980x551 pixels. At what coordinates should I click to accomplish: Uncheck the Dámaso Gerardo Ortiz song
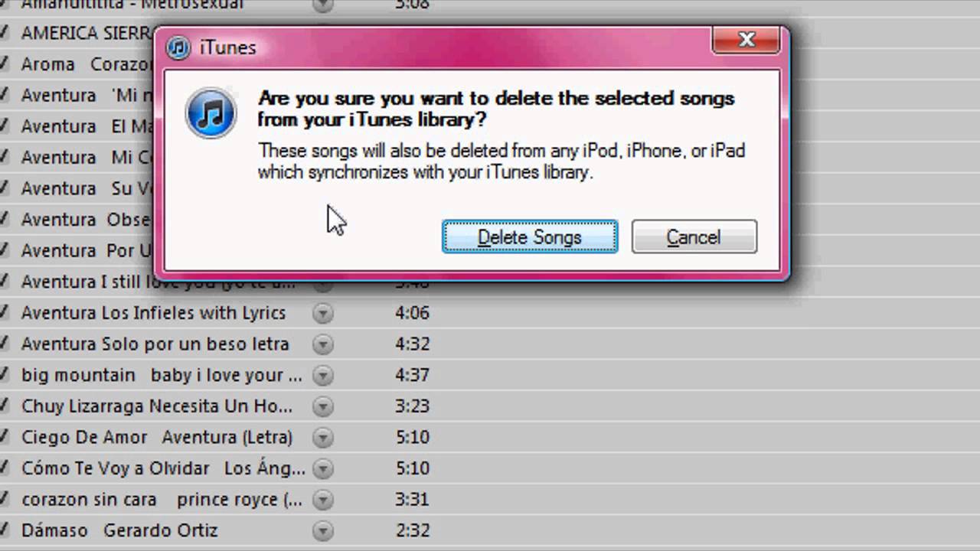[4, 530]
